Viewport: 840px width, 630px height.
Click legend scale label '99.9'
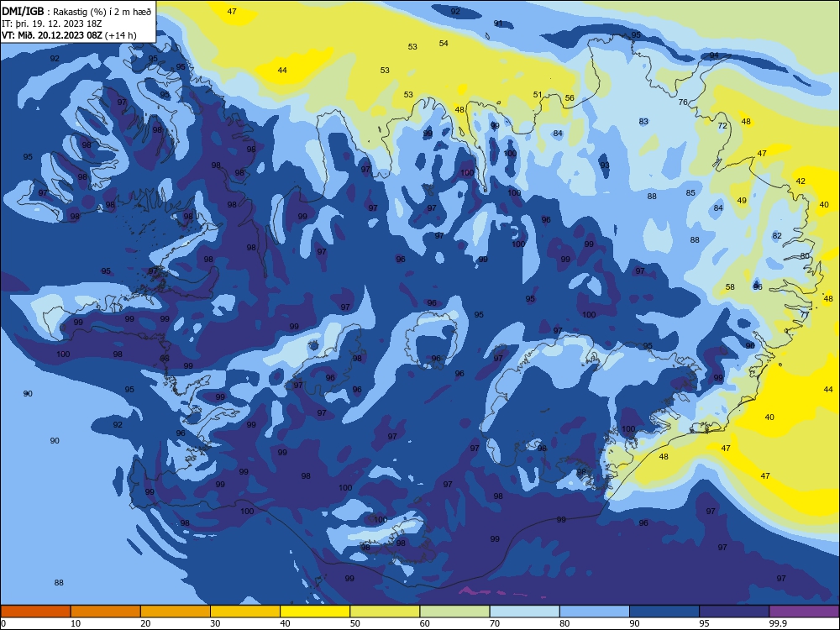[x=778, y=623]
